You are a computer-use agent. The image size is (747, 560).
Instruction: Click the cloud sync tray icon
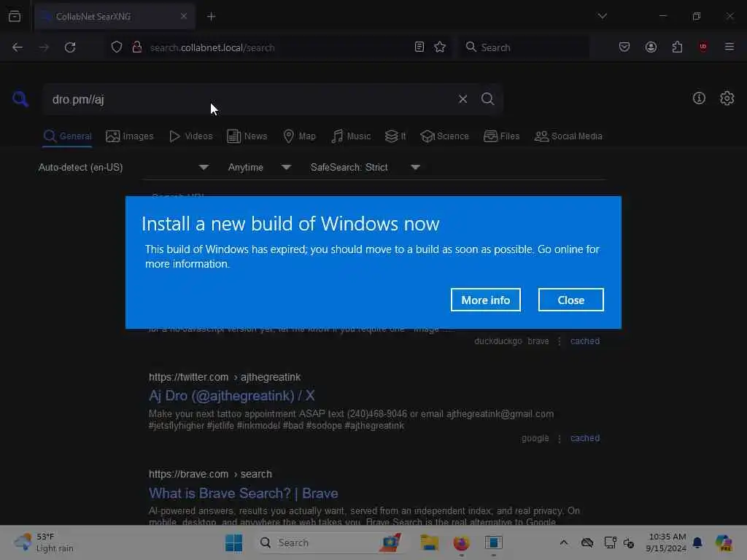click(x=587, y=542)
